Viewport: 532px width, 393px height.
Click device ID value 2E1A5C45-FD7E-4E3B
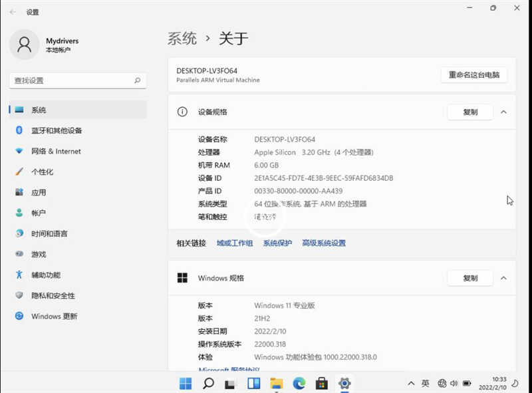pos(324,178)
